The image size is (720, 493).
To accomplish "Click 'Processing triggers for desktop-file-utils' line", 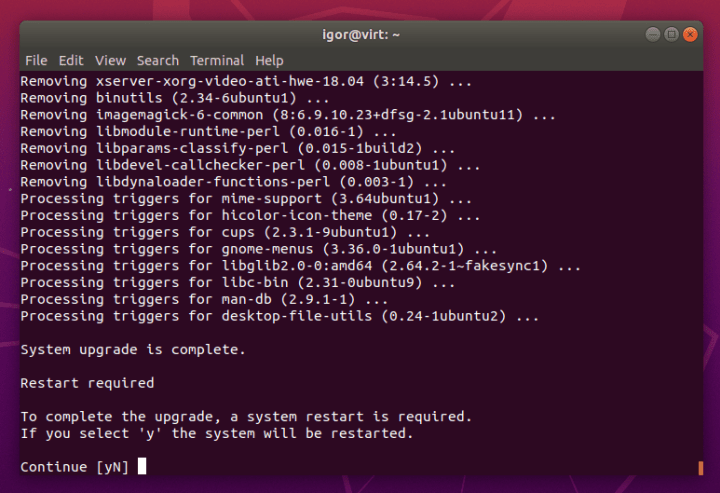I will (x=279, y=316).
